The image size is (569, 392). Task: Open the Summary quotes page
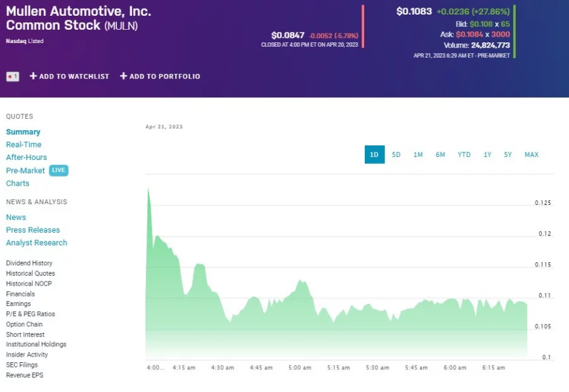click(23, 132)
